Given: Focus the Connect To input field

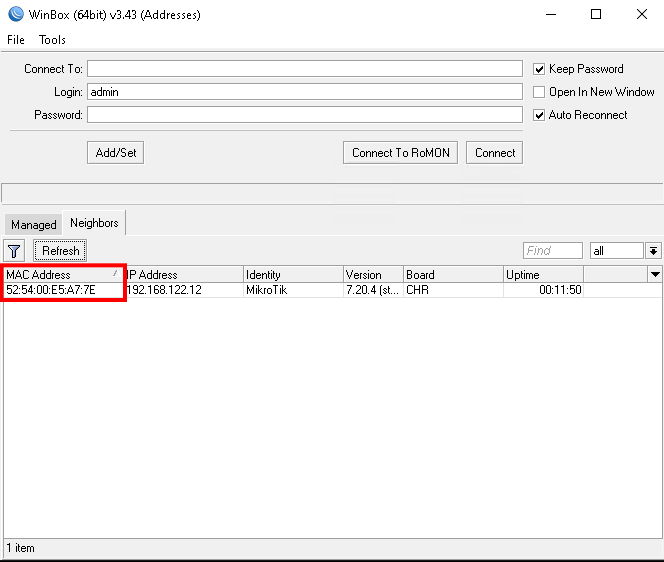Looking at the screenshot, I should (x=305, y=69).
